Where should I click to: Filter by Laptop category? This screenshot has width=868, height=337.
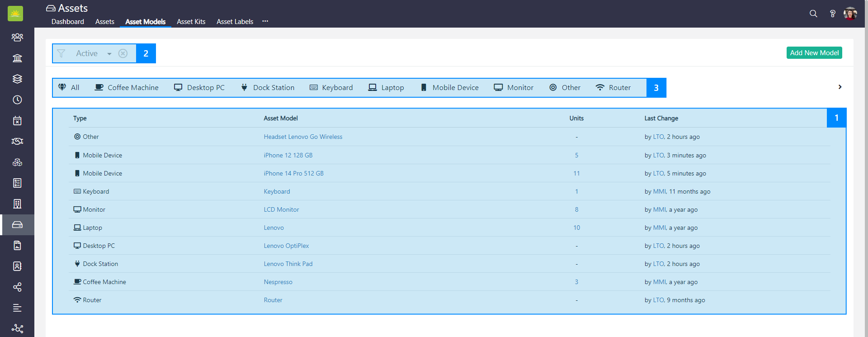pos(386,88)
